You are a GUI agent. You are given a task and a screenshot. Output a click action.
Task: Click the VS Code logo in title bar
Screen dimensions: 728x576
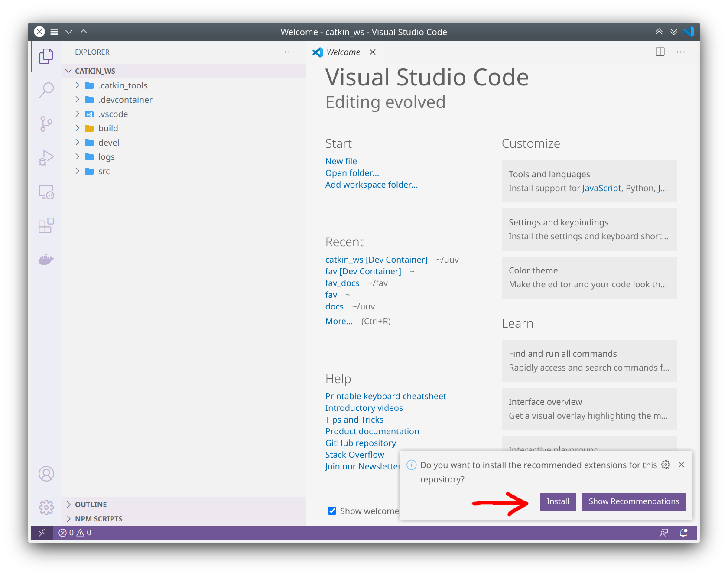click(689, 32)
